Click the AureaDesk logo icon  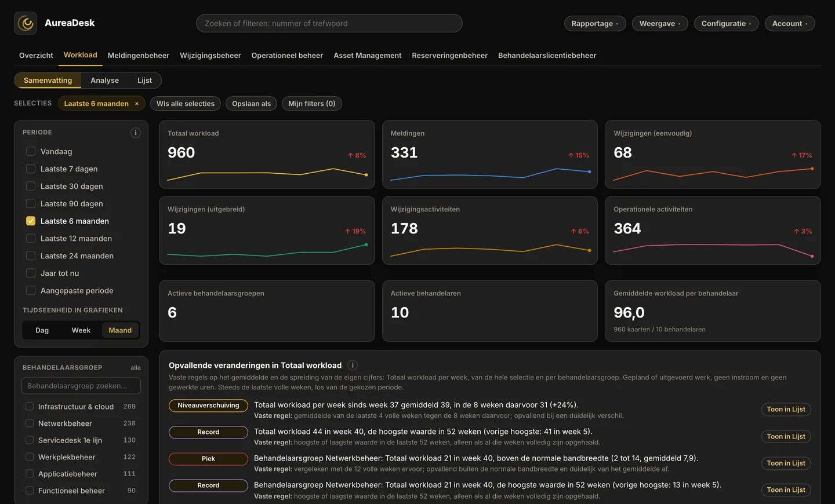(x=26, y=23)
